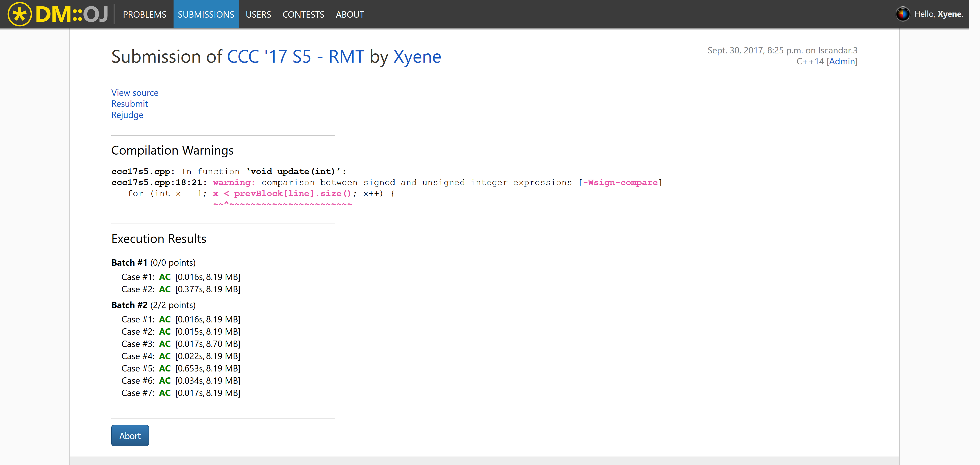Open the Problems menu
The image size is (980, 465).
(x=144, y=15)
